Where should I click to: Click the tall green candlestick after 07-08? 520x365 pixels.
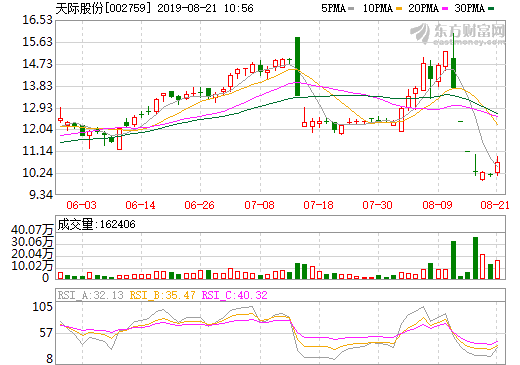pyautogui.click(x=297, y=66)
